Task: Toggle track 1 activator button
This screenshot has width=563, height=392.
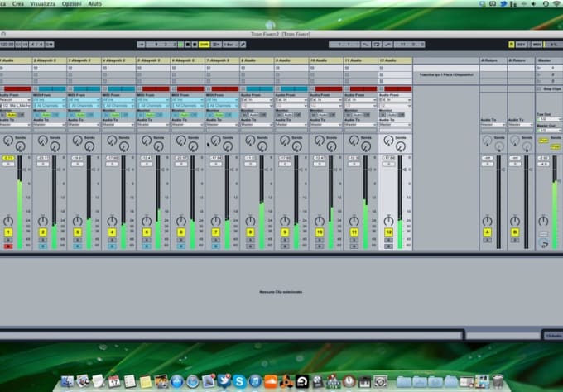Action: pyautogui.click(x=8, y=232)
